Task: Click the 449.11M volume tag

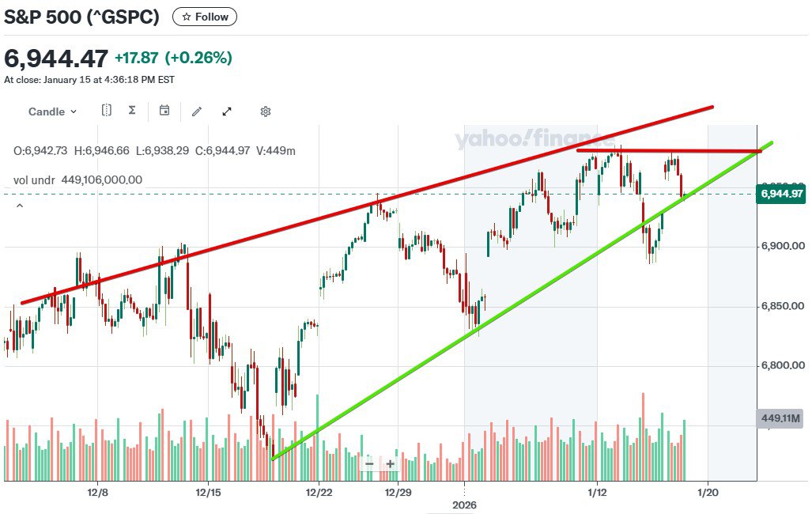Action: point(781,418)
